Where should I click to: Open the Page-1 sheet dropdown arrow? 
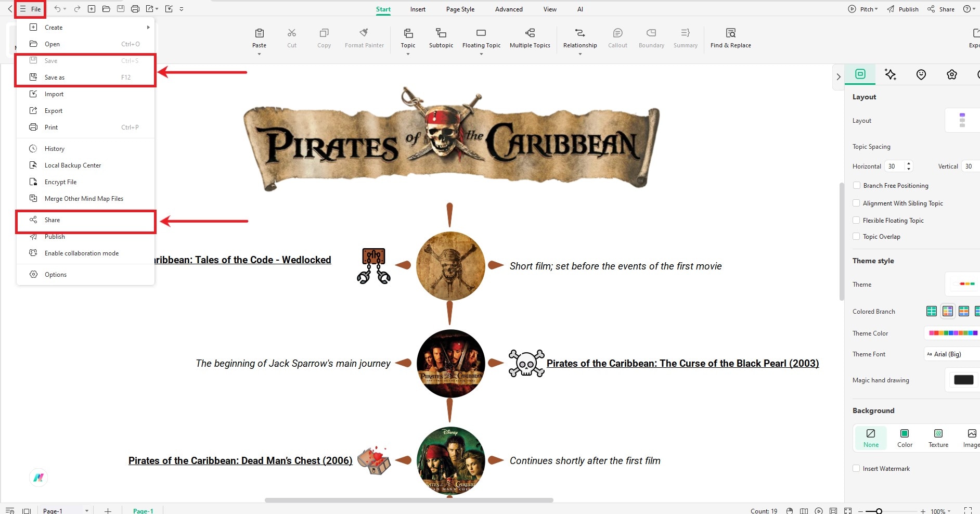pyautogui.click(x=86, y=511)
